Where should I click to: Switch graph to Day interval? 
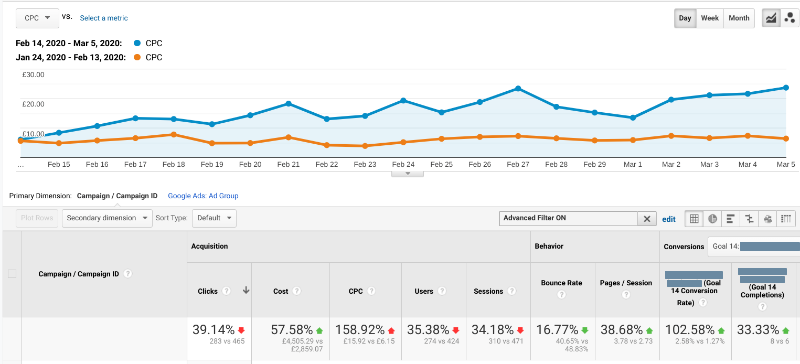tap(685, 18)
